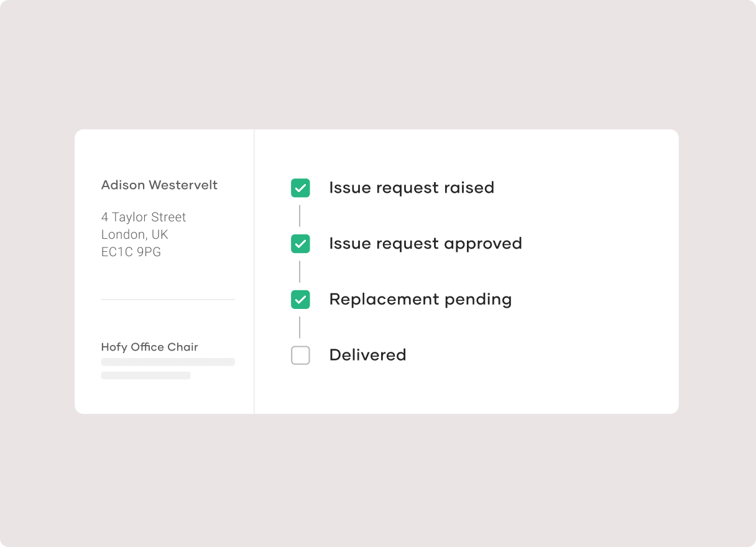
Task: Click the "4 Taylor Street" address line
Action: (x=144, y=217)
